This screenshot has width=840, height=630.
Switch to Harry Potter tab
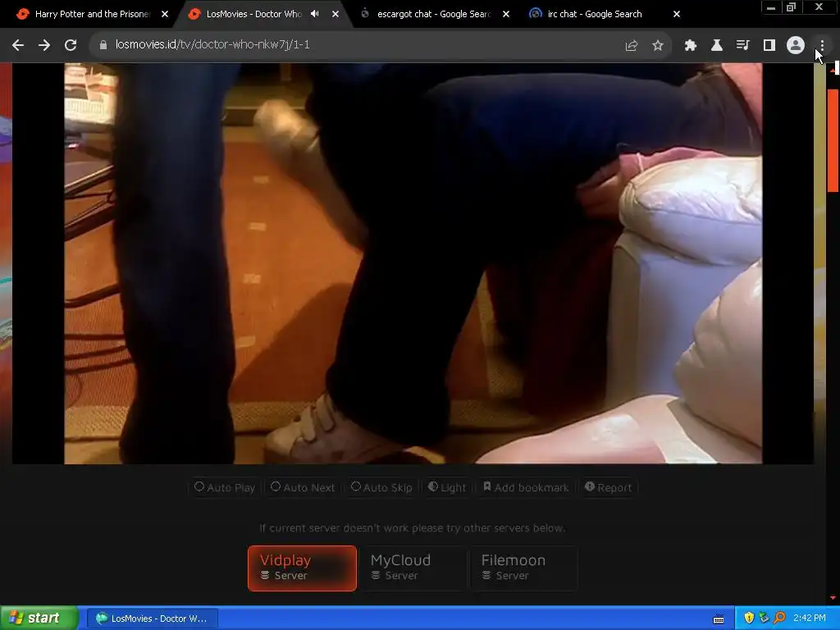(x=92, y=14)
